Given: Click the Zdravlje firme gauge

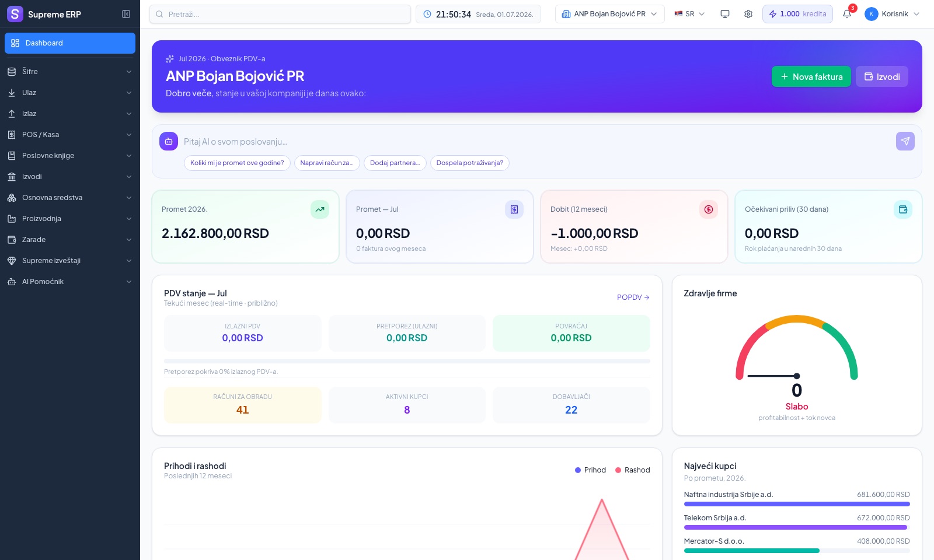Looking at the screenshot, I should [797, 348].
